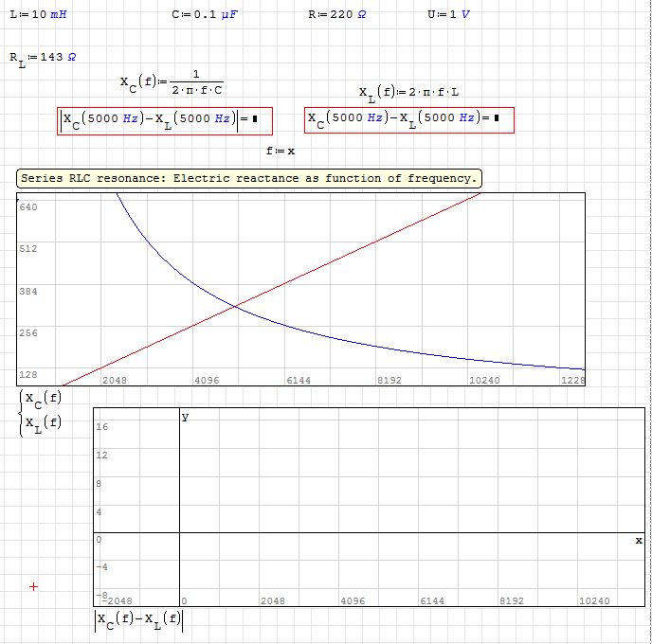Click the x axis label in lower plot

(638, 540)
